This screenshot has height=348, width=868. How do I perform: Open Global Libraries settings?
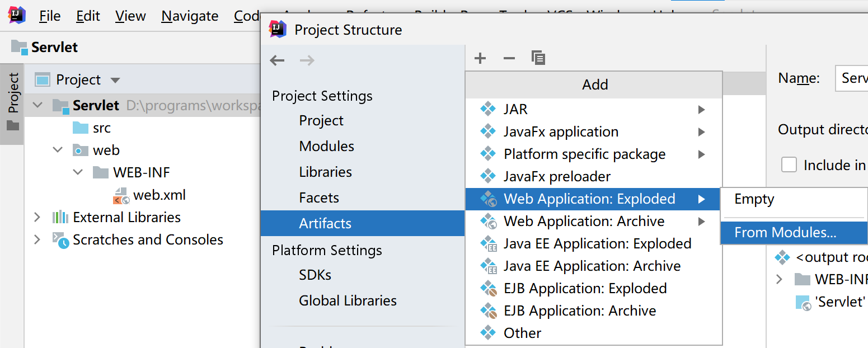click(x=348, y=300)
